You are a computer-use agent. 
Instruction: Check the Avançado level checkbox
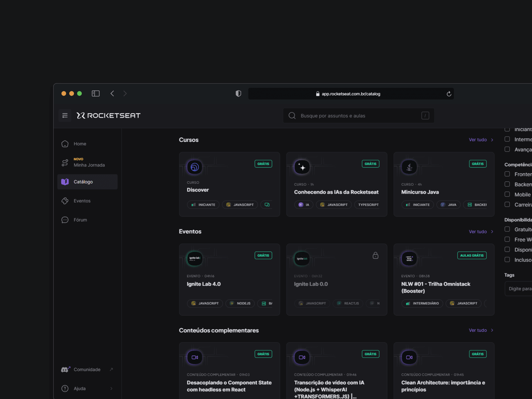coord(507,149)
